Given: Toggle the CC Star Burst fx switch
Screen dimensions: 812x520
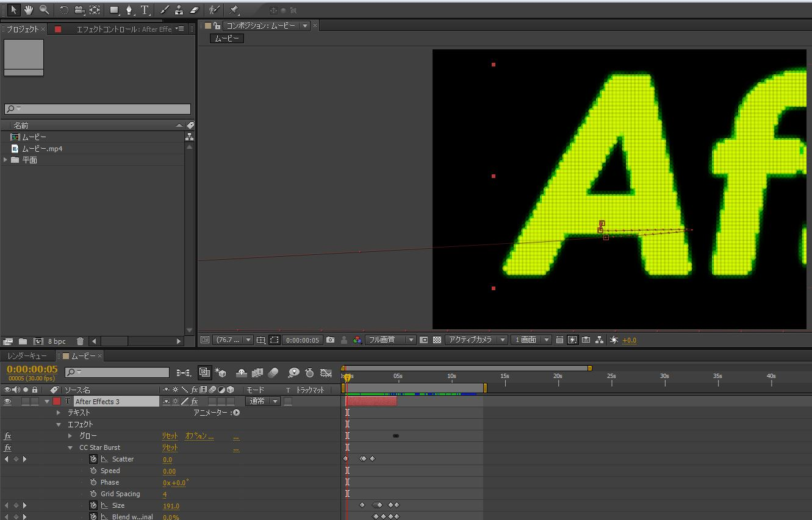Looking at the screenshot, I should [x=8, y=447].
